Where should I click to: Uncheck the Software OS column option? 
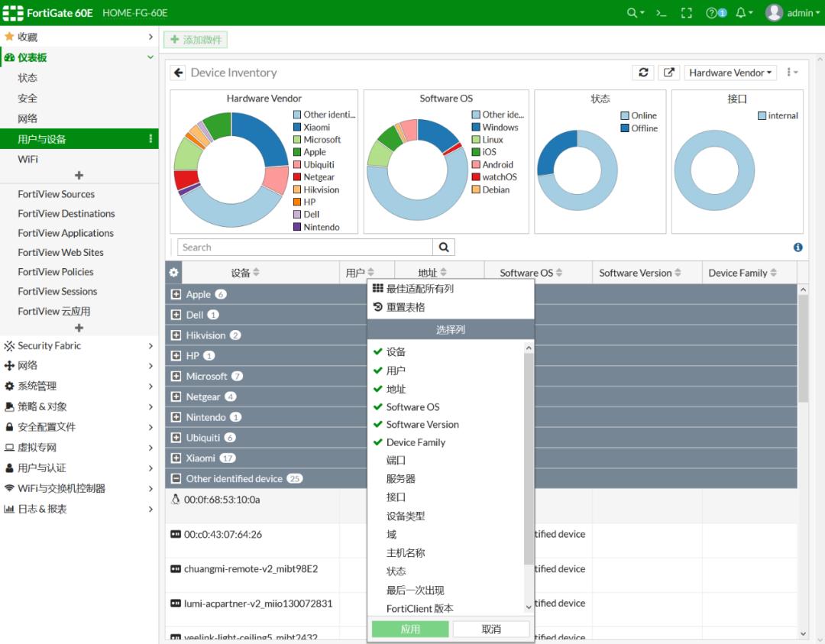[x=412, y=406]
